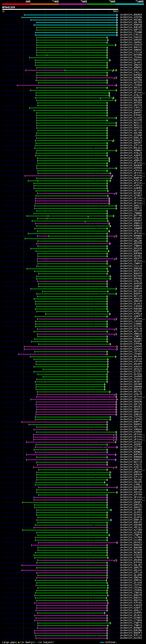Select hit label UniRef100_Q9M390

[x=131, y=40]
